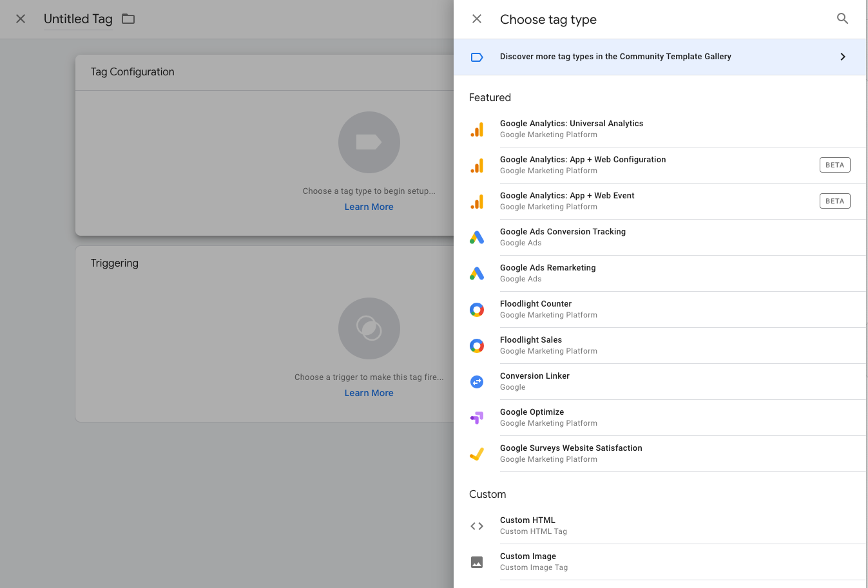Click App + Web Event analytics icon
Viewport: 868px width, 588px height.
coord(477,202)
